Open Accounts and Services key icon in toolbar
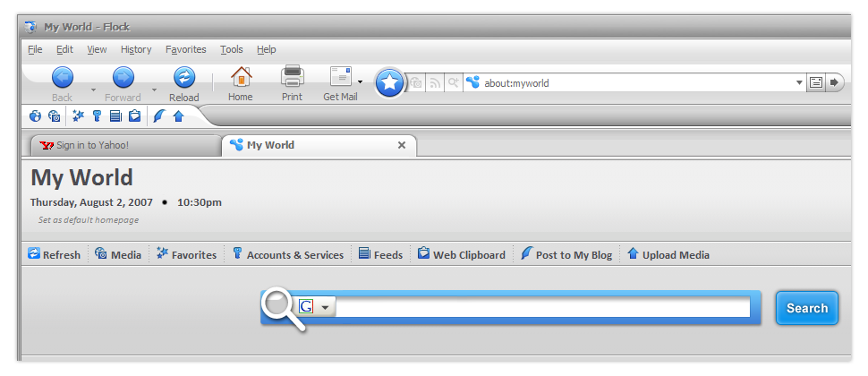The height and width of the screenshot is (376, 868). pyautogui.click(x=97, y=115)
